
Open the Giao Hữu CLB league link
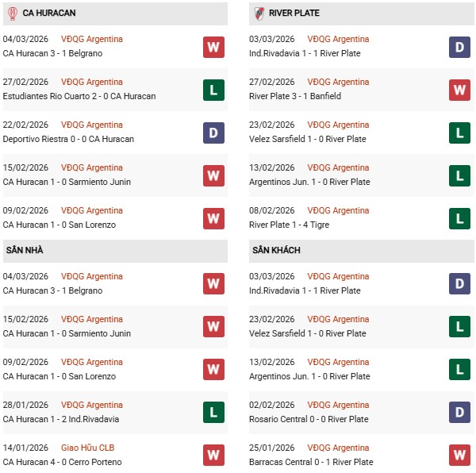pyautogui.click(x=91, y=448)
